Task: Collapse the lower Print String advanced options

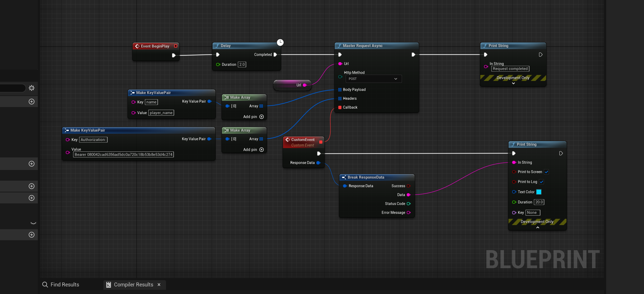Action: tap(538, 227)
